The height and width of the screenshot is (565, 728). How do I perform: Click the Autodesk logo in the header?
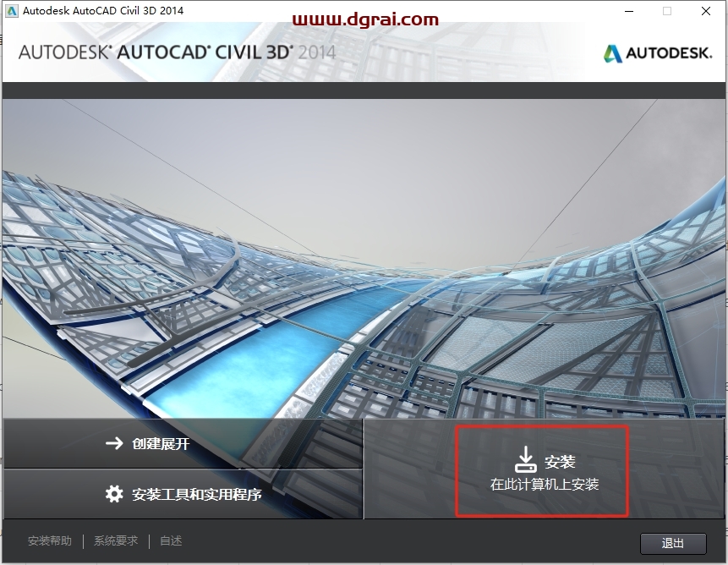coord(658,53)
